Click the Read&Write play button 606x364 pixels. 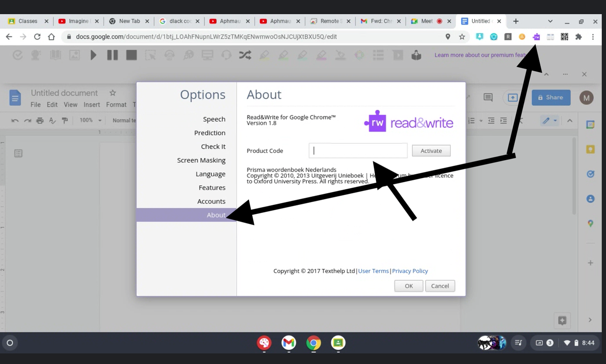[x=94, y=55]
